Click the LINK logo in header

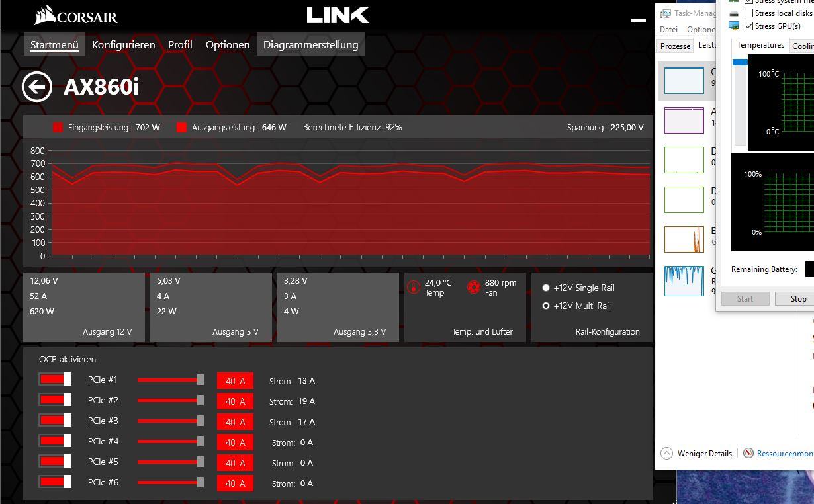coord(338,15)
